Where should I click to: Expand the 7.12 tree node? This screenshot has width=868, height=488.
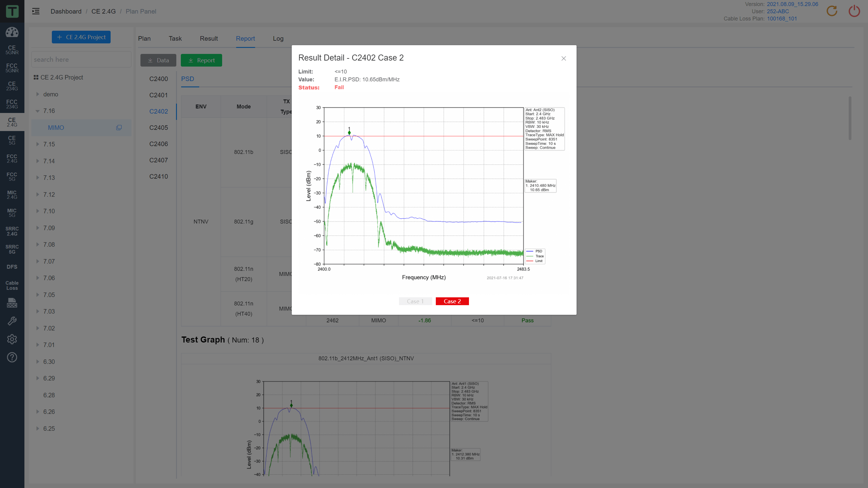pos(38,194)
